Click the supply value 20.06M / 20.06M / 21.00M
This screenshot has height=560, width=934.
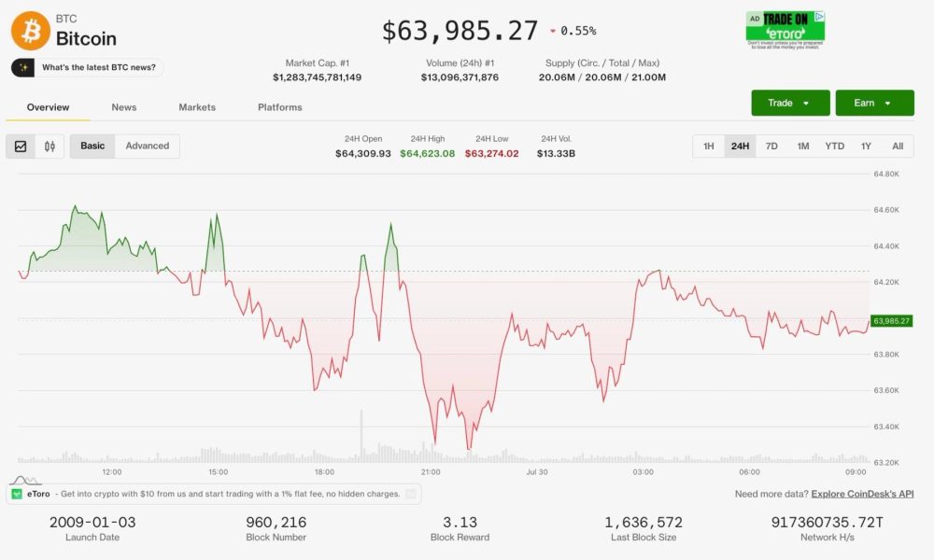pyautogui.click(x=602, y=77)
